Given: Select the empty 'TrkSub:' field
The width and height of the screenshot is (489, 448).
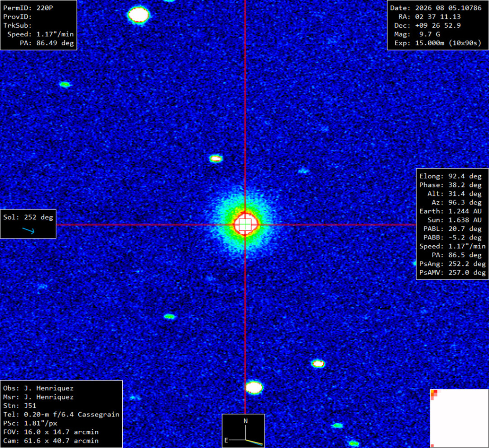Looking at the screenshot, I should (18, 25).
